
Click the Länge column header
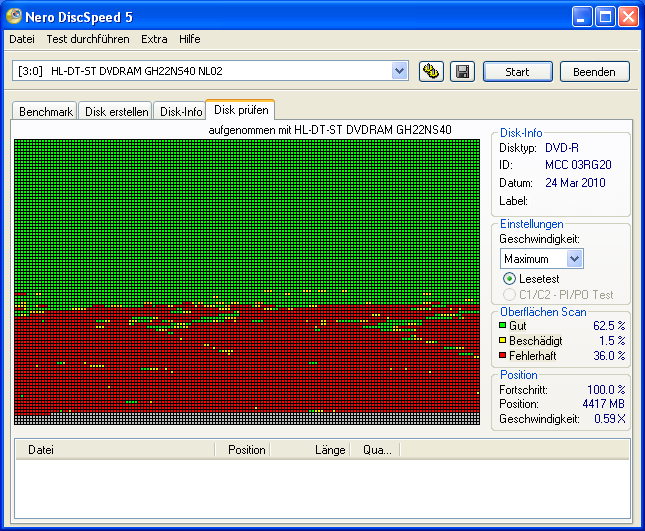(x=310, y=450)
